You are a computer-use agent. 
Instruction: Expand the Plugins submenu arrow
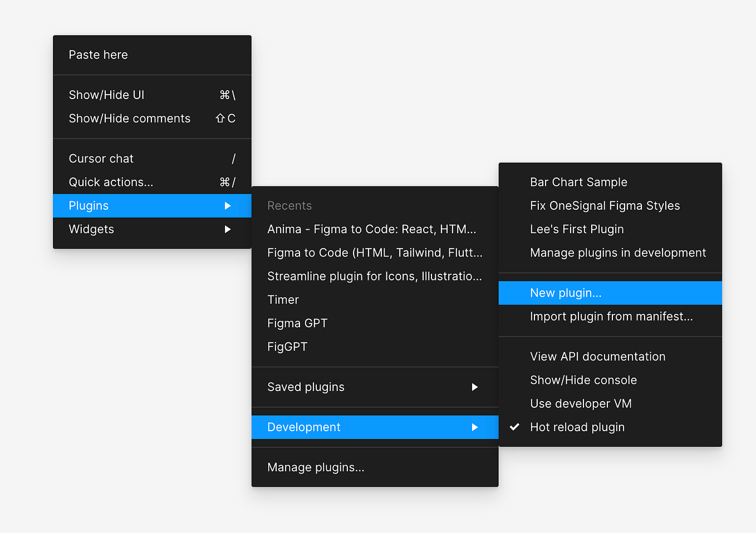[228, 205]
